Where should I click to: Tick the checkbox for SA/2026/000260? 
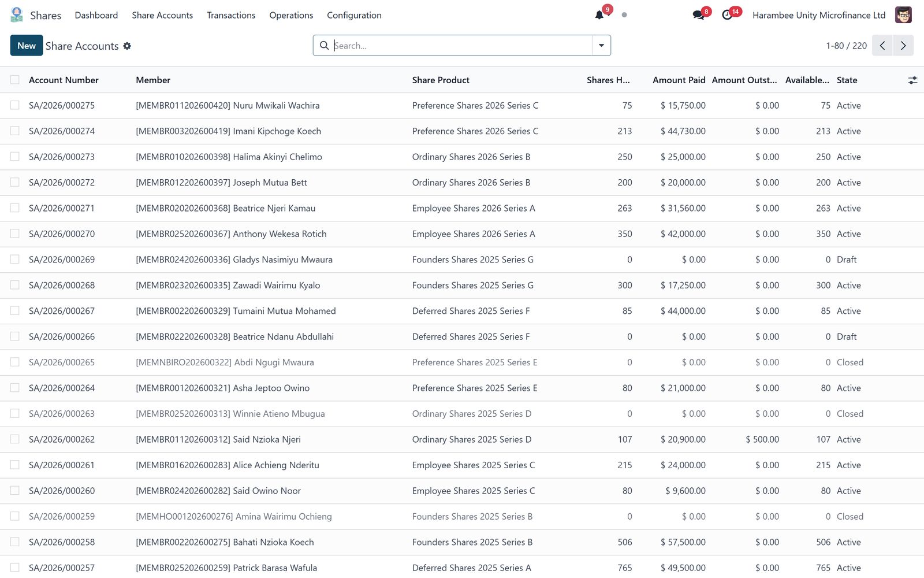coord(15,490)
